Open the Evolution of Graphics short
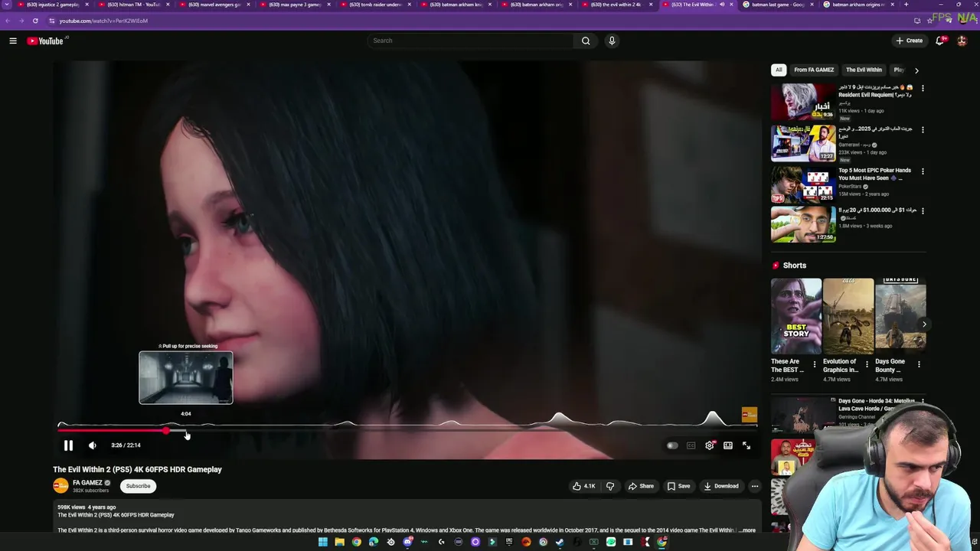 click(x=848, y=315)
